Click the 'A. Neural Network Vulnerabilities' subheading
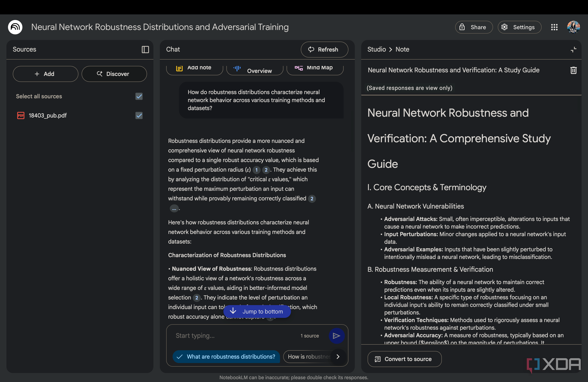 [416, 206]
